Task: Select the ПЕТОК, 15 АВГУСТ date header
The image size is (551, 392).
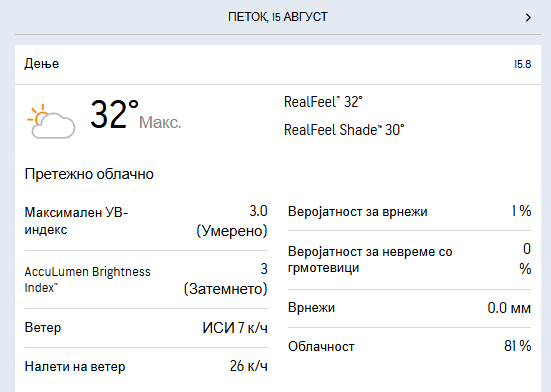Action: [x=278, y=17]
